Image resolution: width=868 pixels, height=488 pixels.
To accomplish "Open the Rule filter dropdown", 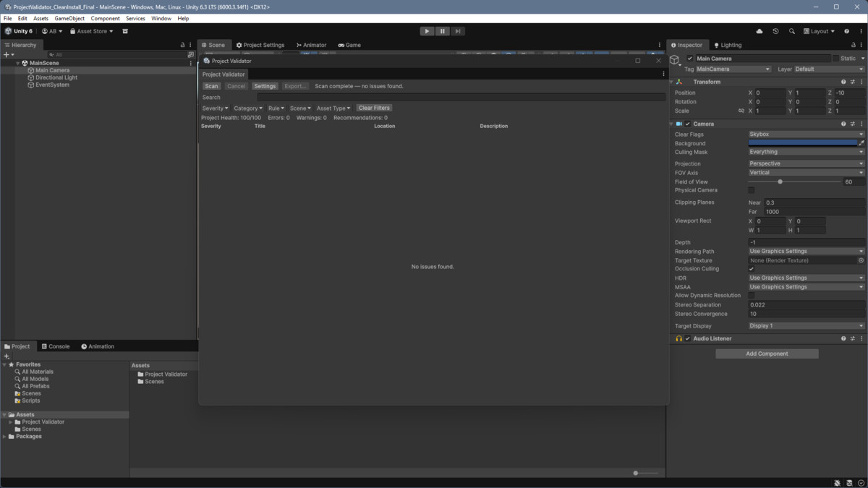I will click(276, 108).
